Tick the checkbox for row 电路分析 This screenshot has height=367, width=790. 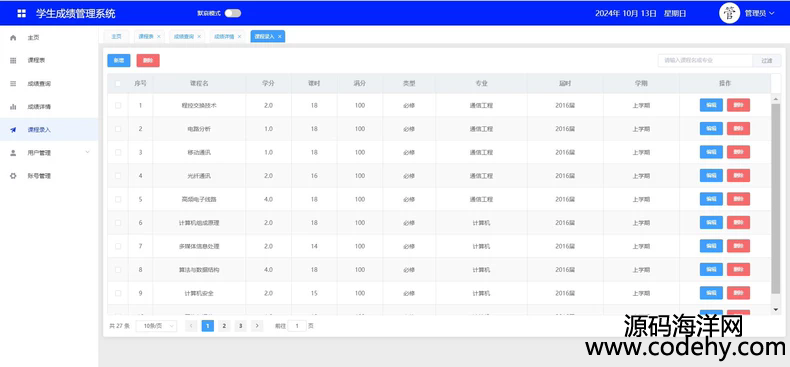(118, 129)
